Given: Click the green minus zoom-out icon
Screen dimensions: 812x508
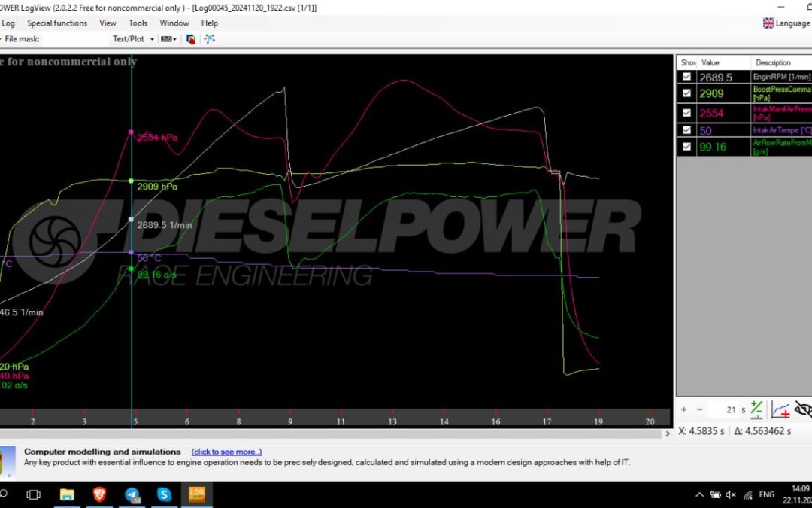Looking at the screenshot, I should pos(700,409).
